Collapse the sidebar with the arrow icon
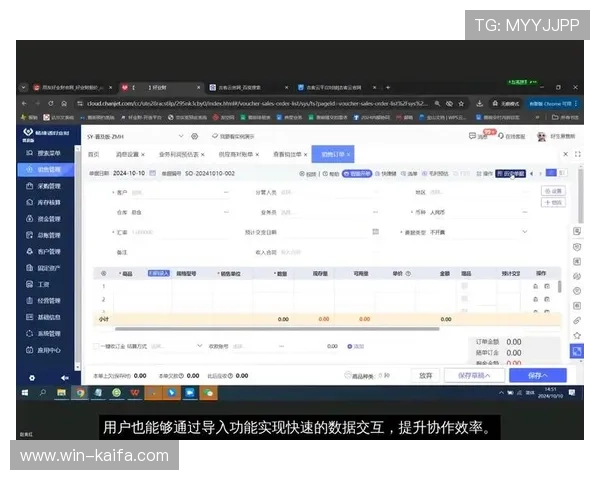This screenshot has width=600, height=480. (65, 378)
